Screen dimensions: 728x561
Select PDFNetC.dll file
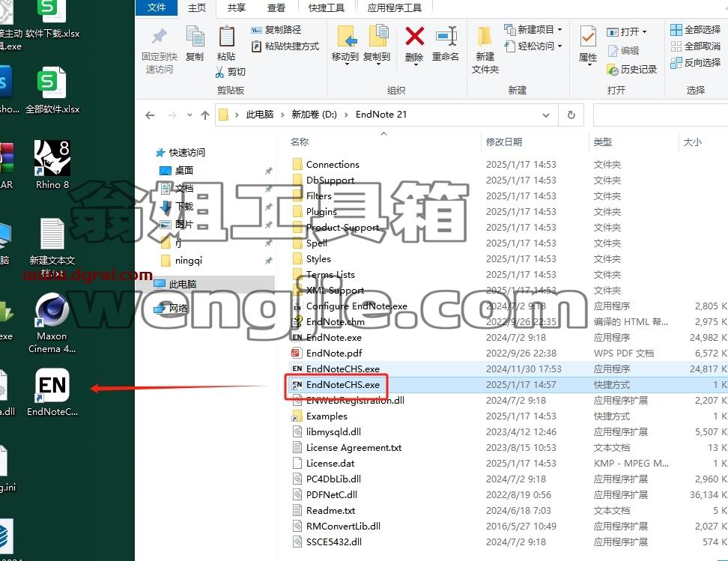tap(332, 494)
